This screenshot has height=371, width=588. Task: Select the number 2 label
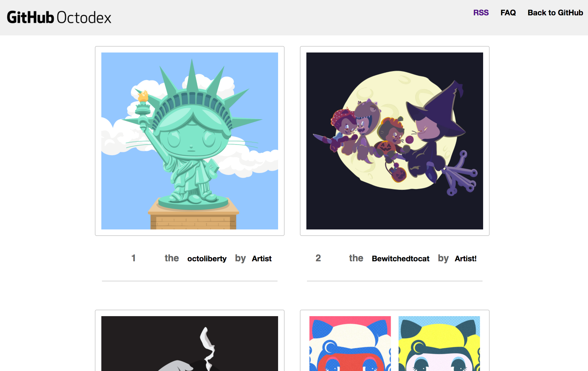click(318, 258)
